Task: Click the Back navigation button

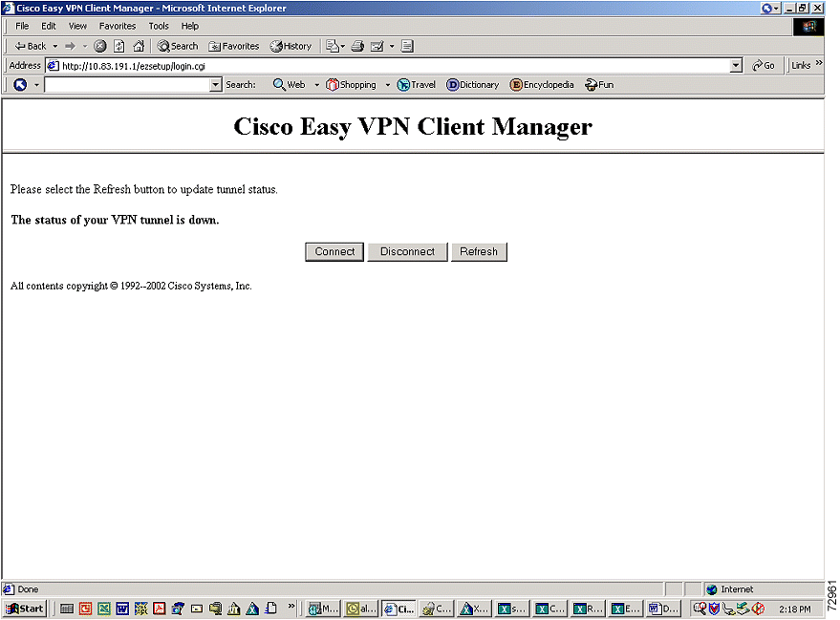Action: point(30,46)
